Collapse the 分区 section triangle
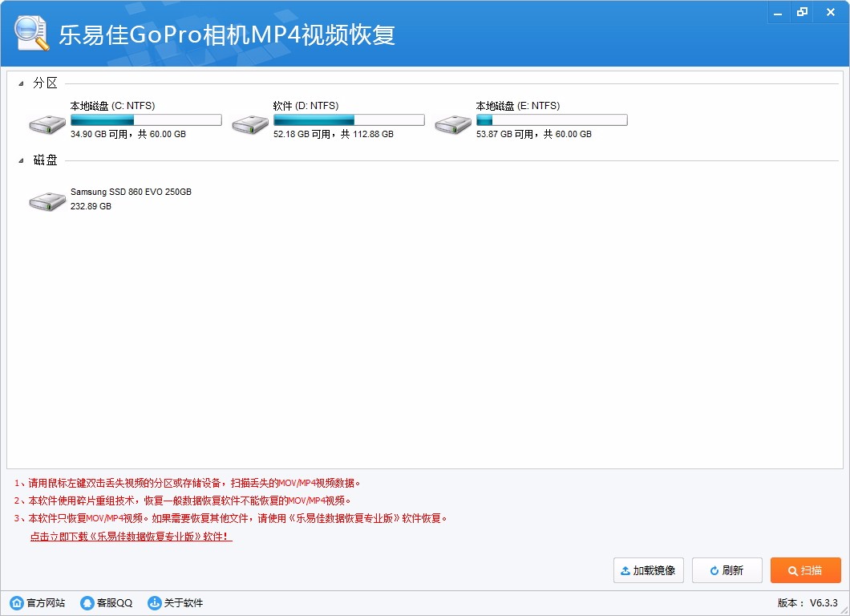 (21, 83)
